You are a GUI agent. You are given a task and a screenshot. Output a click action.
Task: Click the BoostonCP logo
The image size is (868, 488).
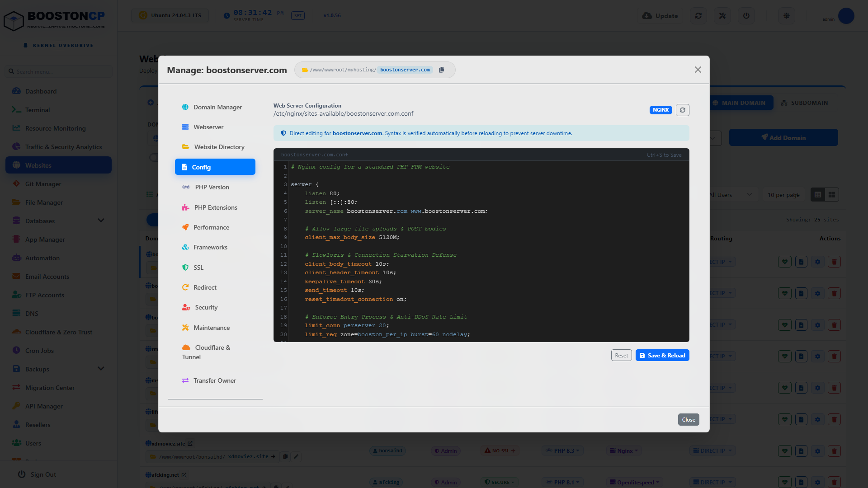click(54, 20)
